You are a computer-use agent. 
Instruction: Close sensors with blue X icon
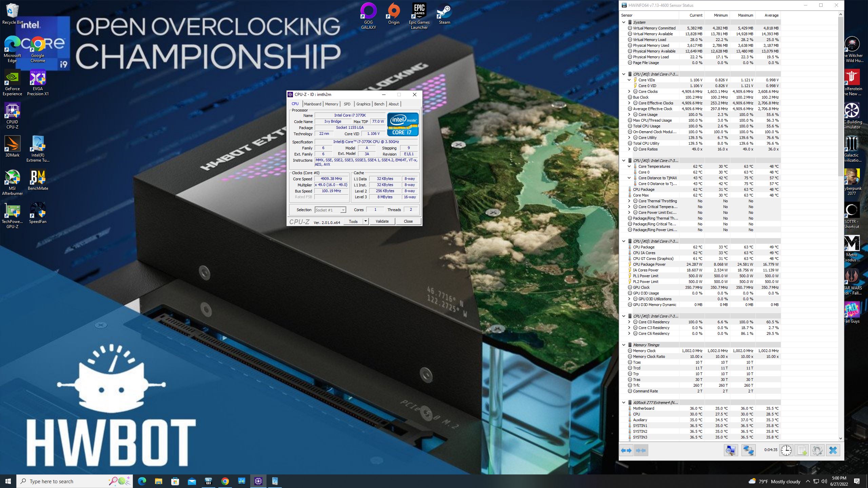point(833,450)
